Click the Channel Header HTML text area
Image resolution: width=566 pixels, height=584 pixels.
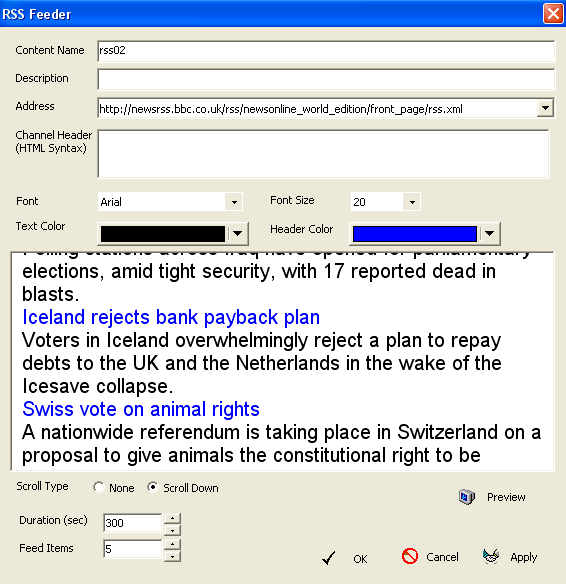point(323,154)
